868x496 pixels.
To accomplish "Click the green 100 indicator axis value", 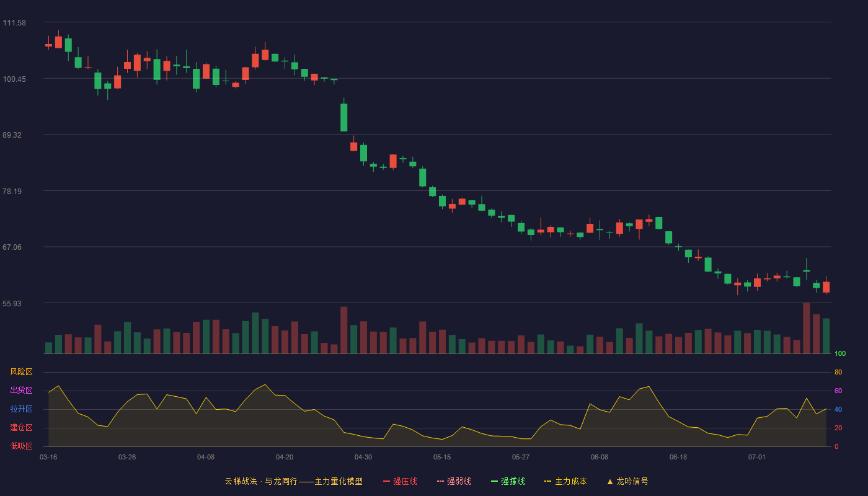I will (840, 353).
